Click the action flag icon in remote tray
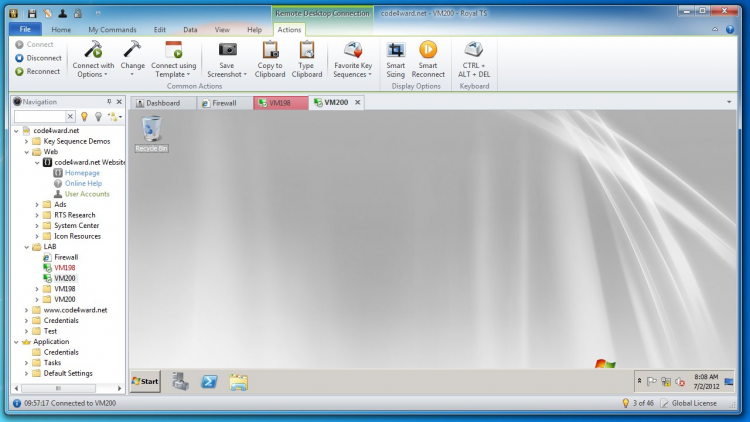Screen dimensions: 750x422 pos(651,381)
